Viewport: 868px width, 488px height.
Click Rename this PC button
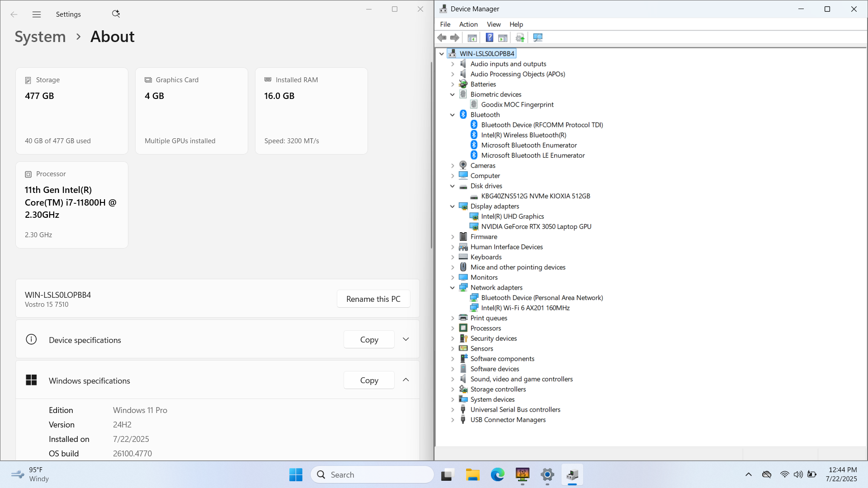tap(373, 299)
